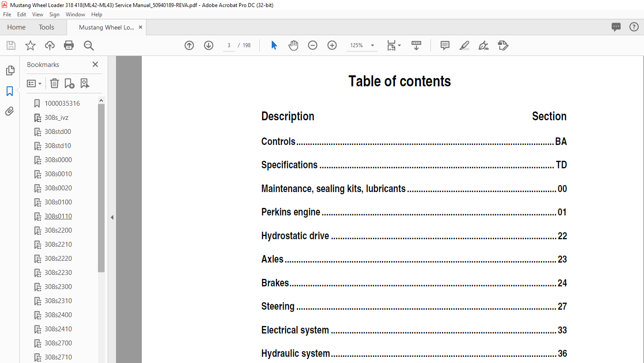Print the document

coord(69,45)
